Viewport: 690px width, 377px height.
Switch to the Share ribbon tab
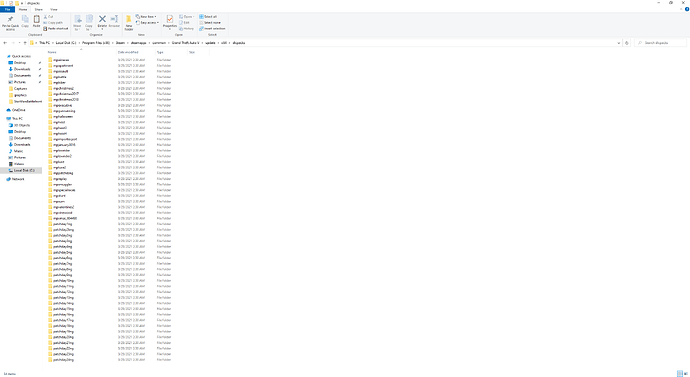click(39, 9)
